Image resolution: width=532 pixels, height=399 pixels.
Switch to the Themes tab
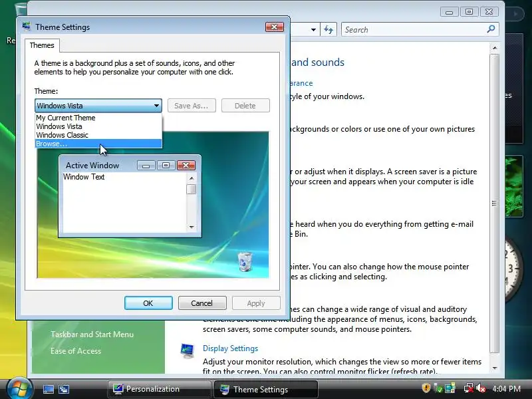click(x=42, y=45)
